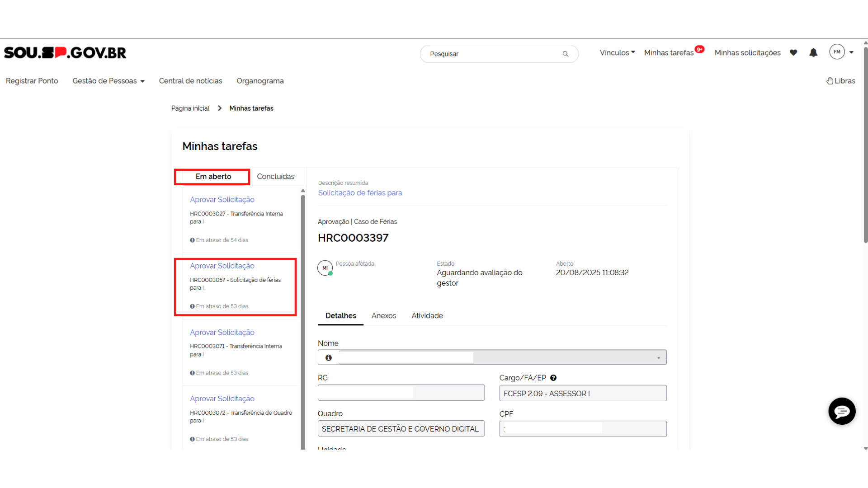Image resolution: width=868 pixels, height=488 pixels.
Task: Click the FM user avatar
Action: 837,52
